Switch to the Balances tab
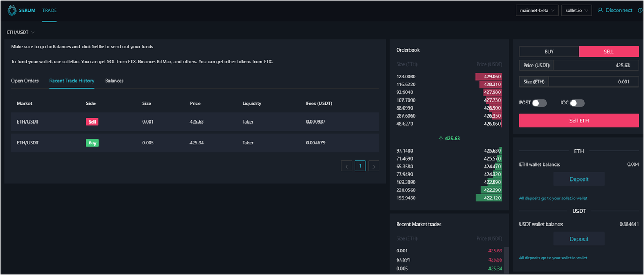This screenshot has height=275, width=644. click(x=114, y=81)
